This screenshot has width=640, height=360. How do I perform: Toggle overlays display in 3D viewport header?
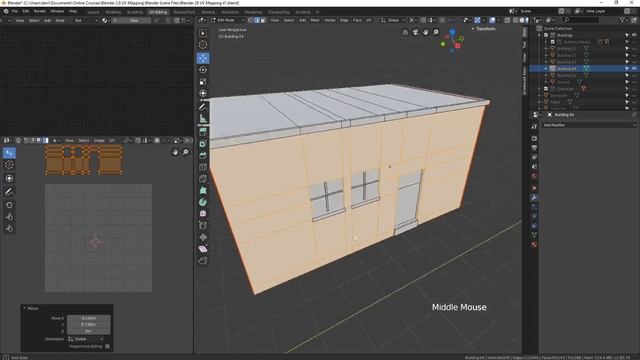click(x=492, y=20)
